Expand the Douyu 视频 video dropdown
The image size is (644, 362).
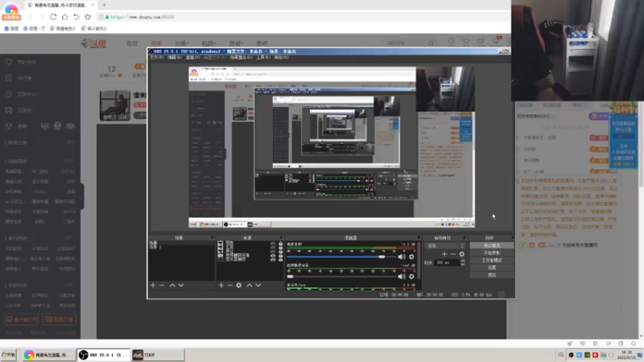[208, 43]
